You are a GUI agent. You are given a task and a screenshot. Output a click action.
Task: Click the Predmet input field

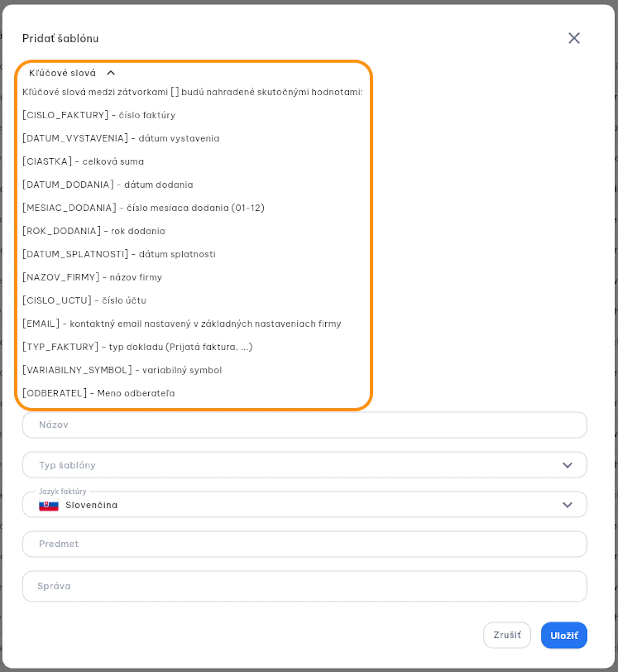(304, 544)
